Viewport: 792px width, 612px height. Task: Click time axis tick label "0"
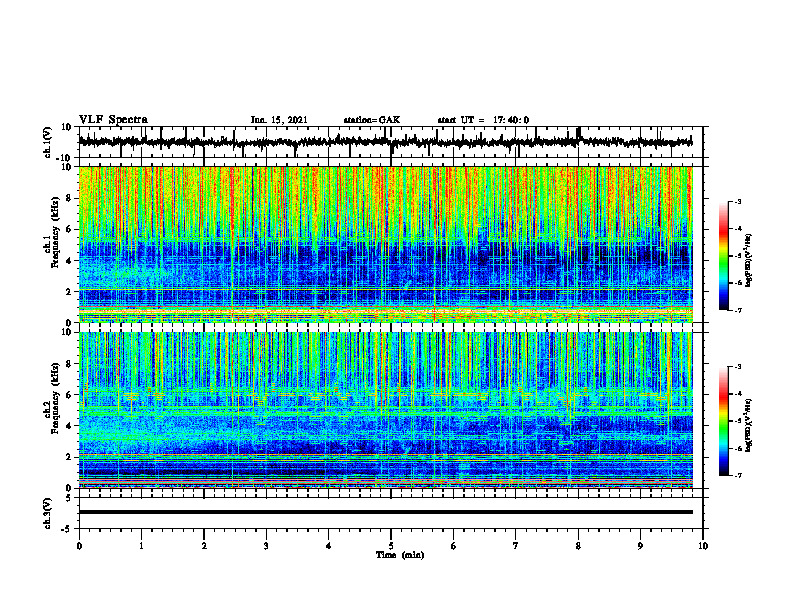(79, 546)
